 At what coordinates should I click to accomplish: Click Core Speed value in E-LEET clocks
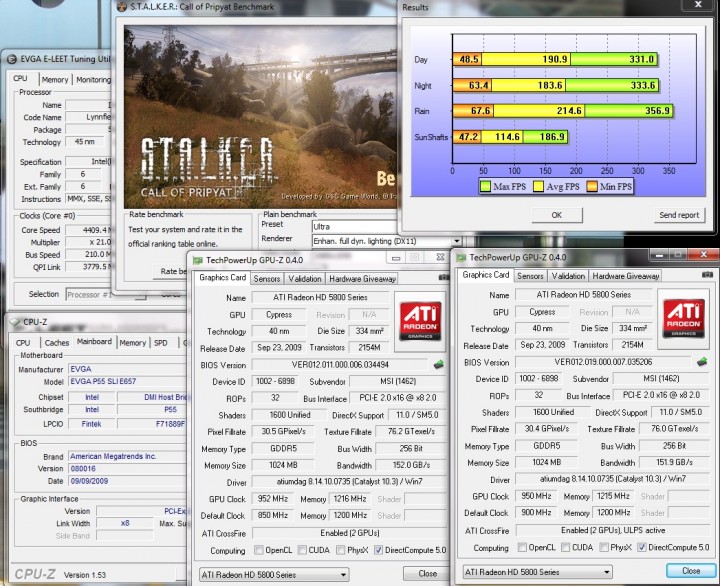point(90,230)
